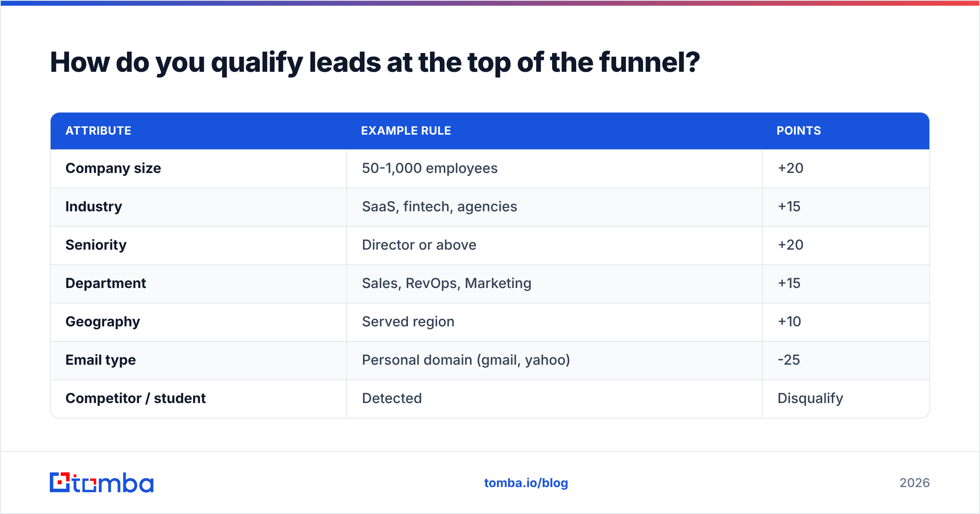The height and width of the screenshot is (514, 980).
Task: Click the tomba logo
Action: [x=102, y=483]
